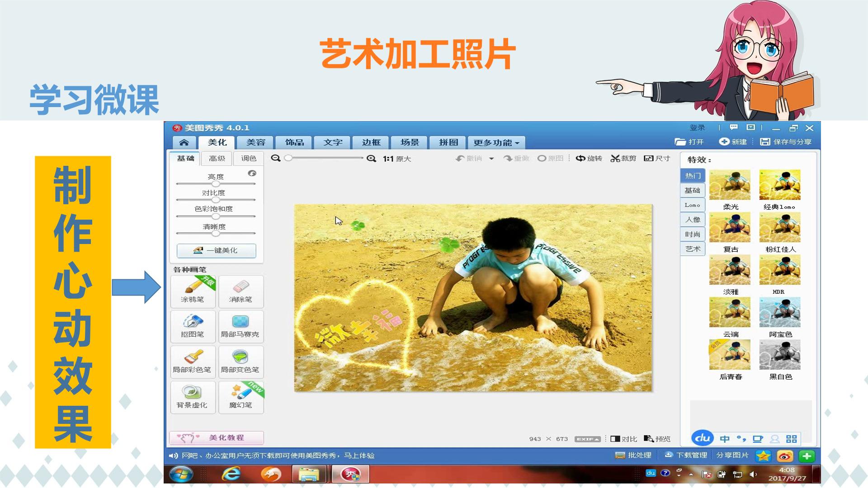This screenshot has width=868, height=488.
Task: Open the 尺寸 size tool
Action: [x=657, y=158]
